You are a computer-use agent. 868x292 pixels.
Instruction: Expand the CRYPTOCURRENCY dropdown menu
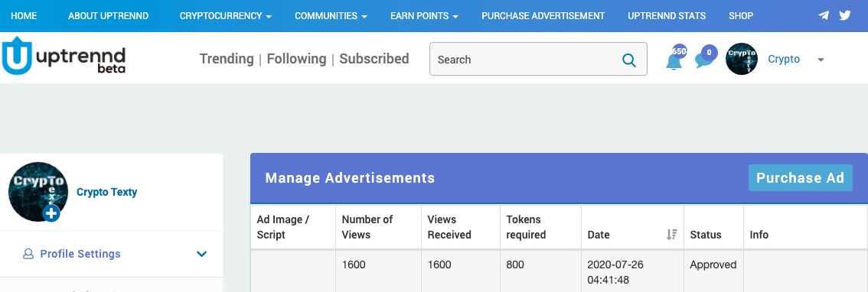[226, 16]
